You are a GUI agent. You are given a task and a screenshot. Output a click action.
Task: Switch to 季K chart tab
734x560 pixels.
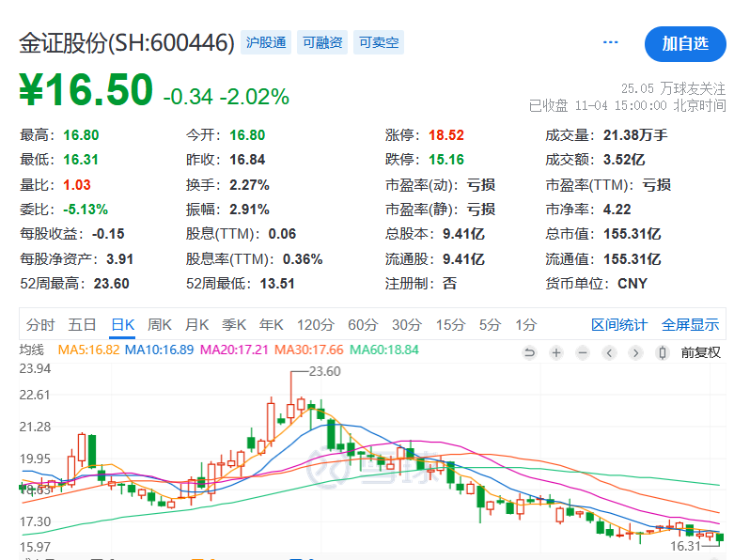pyautogui.click(x=234, y=325)
